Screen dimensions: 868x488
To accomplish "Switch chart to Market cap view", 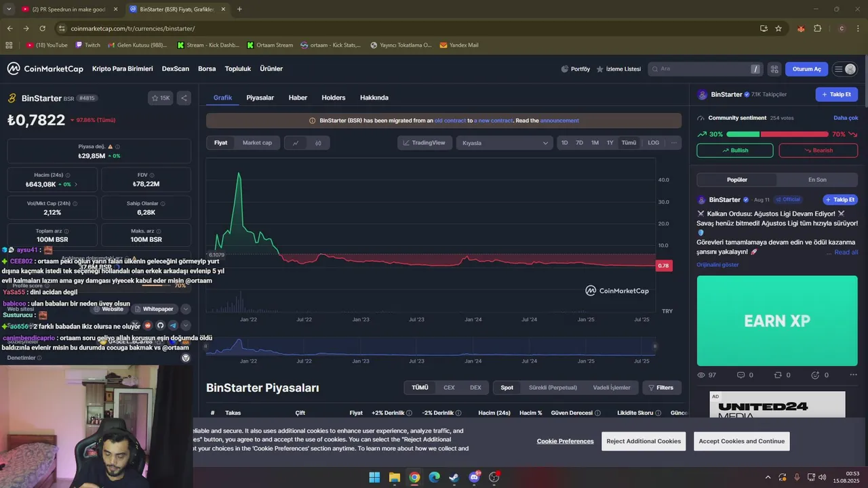I will click(x=257, y=143).
